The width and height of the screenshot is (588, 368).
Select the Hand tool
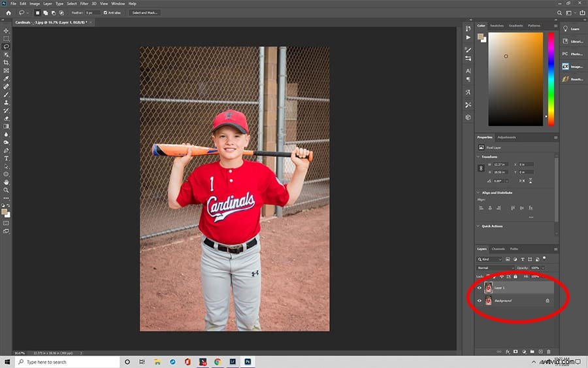[6, 182]
